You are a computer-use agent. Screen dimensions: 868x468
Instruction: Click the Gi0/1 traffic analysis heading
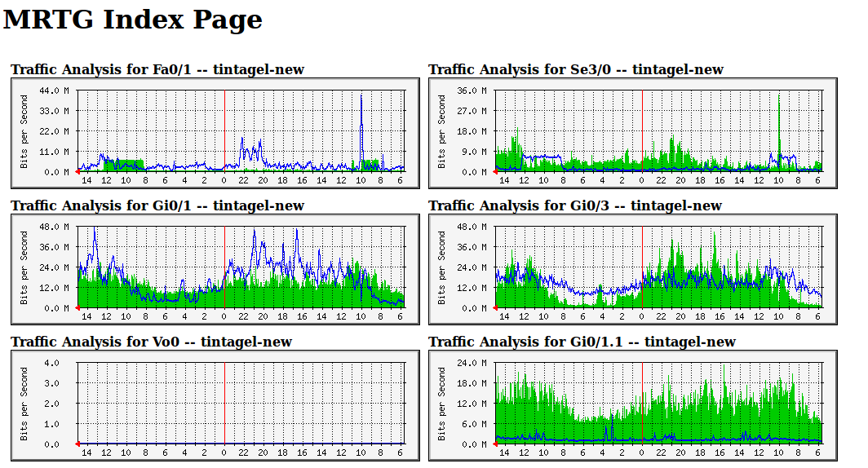157,205
